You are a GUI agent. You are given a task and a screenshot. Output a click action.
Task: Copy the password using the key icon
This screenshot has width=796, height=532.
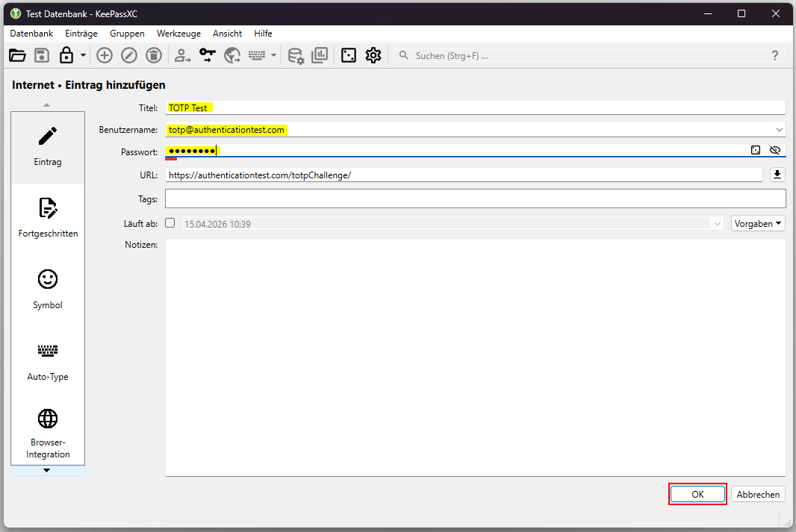point(207,55)
